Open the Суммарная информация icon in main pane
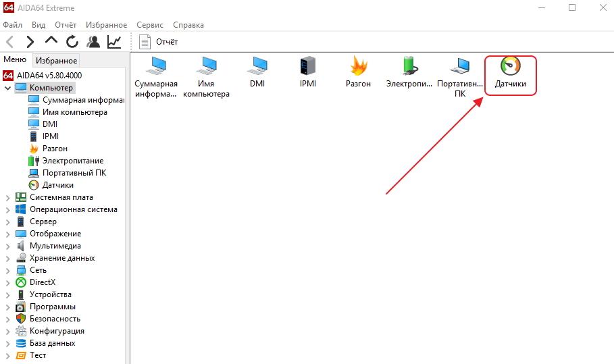The image size is (614, 364). (156, 77)
